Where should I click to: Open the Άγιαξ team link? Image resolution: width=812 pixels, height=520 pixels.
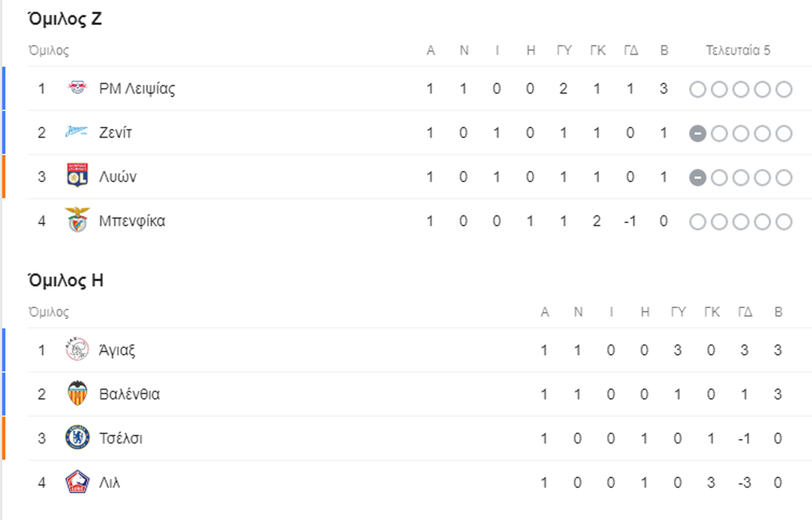(x=117, y=350)
